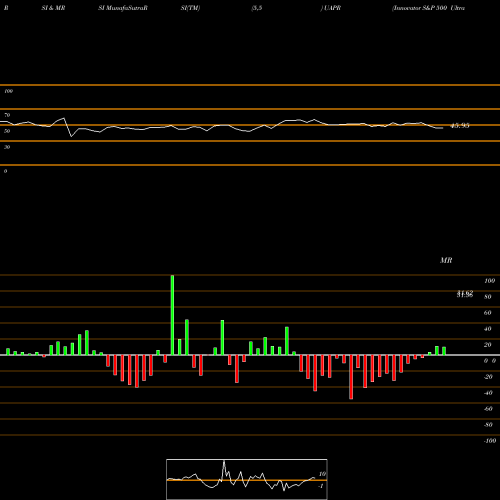
Task: Click the 'SI(TM)' header label
Action: coord(190,8)
